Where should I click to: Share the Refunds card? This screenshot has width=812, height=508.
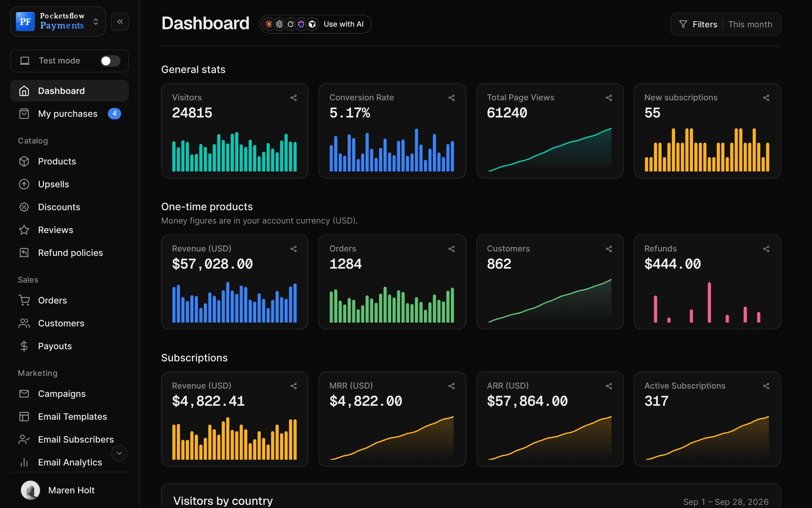[x=766, y=249]
